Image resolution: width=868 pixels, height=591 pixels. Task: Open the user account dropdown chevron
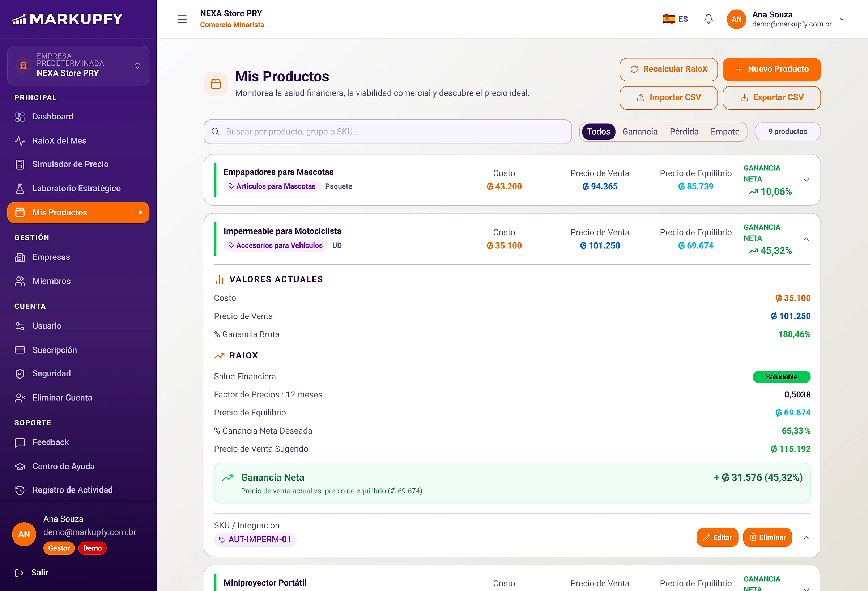pyautogui.click(x=842, y=19)
